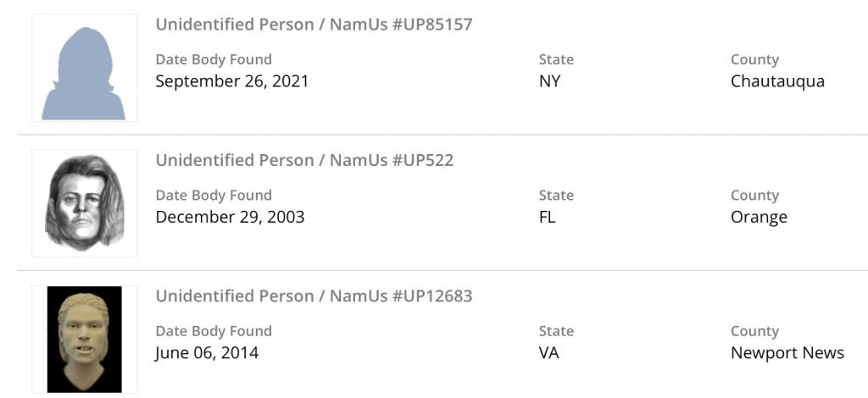Open the pencil sketch portrait thumbnail
This screenshot has width=868, height=398.
84,203
